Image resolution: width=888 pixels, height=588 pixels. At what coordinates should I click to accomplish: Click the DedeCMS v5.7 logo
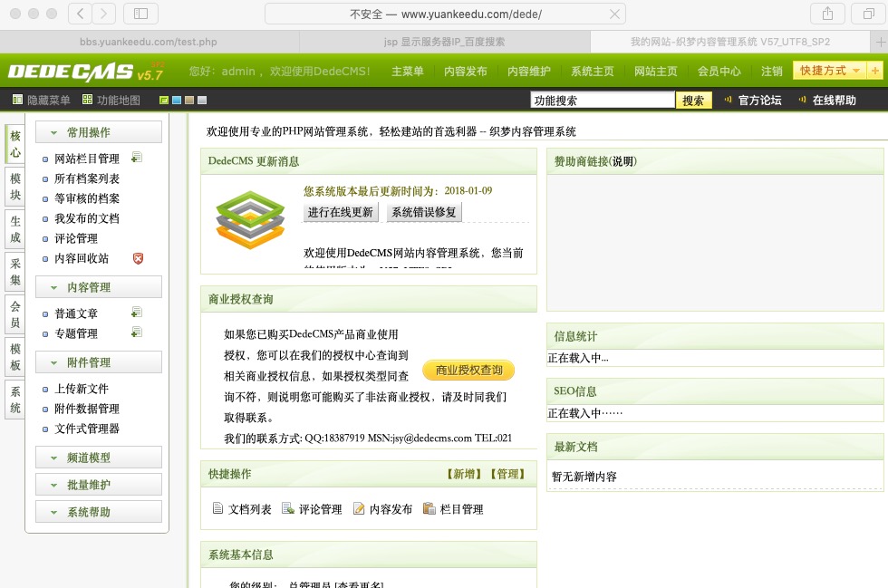click(85, 72)
